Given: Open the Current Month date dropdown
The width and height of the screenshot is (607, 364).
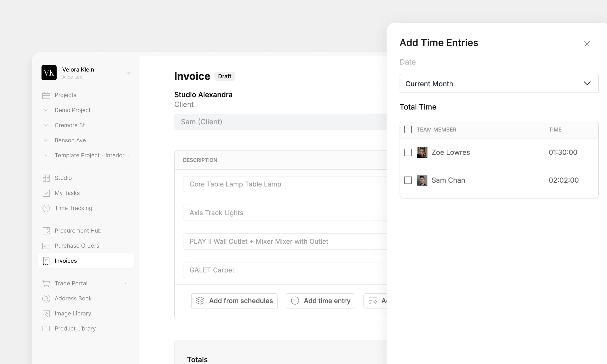Looking at the screenshot, I should click(499, 83).
